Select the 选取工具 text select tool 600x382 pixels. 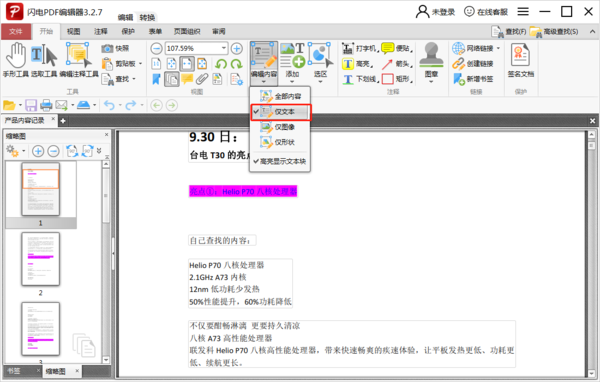coord(44,60)
